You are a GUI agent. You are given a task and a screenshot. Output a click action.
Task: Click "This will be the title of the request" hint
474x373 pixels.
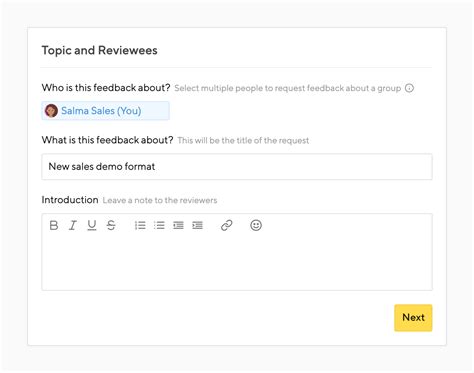(x=243, y=140)
